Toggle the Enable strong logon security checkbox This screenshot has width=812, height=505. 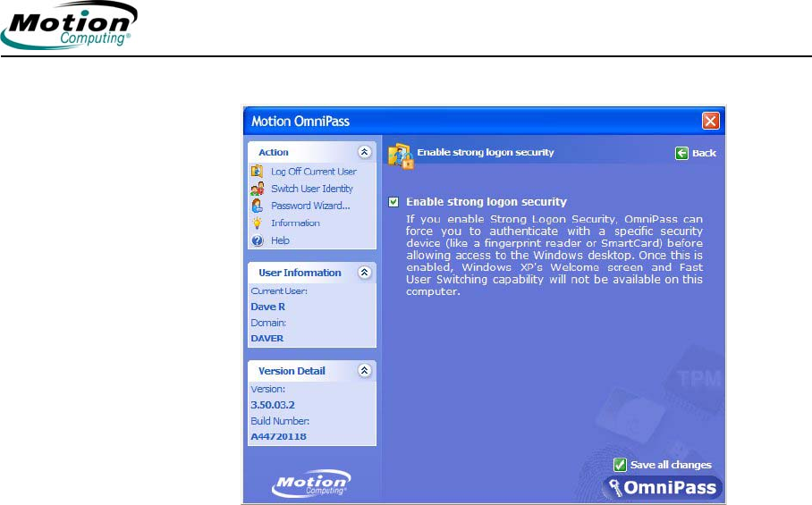click(393, 202)
